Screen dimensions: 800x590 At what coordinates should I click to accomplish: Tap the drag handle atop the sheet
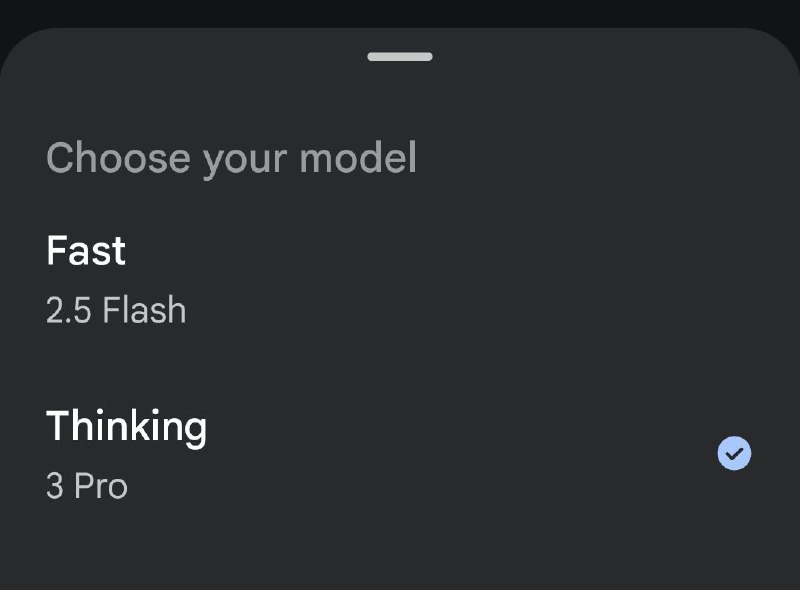click(400, 57)
